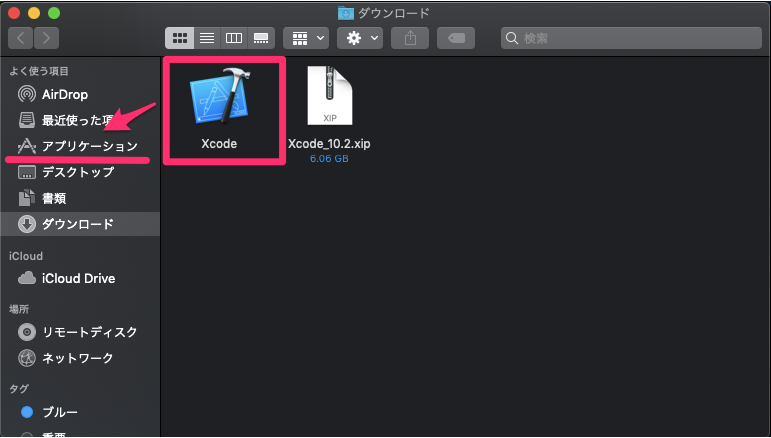Viewport: 771px width, 438px height.
Task: Zoom the window with green button
Action: pyautogui.click(x=54, y=13)
